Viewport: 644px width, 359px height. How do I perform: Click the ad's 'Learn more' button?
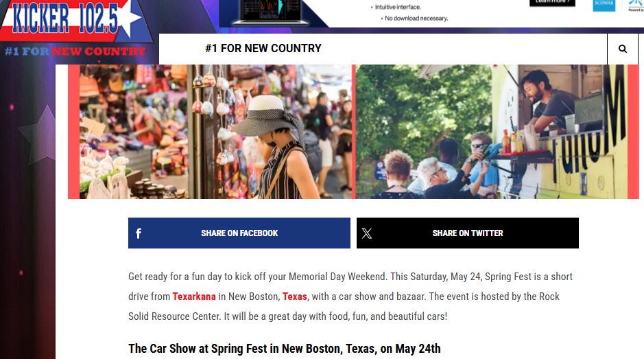pos(551,3)
